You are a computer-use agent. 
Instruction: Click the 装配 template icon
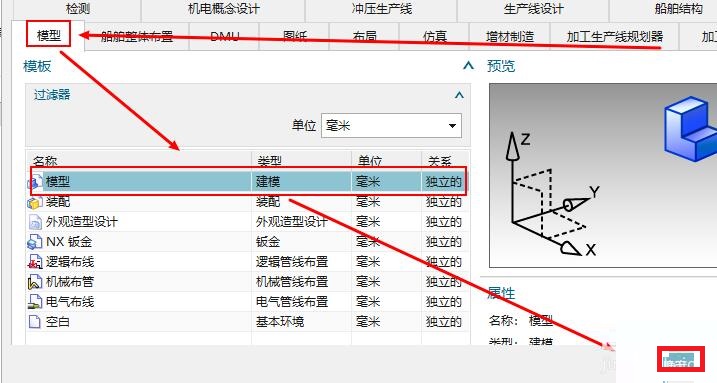[35, 202]
